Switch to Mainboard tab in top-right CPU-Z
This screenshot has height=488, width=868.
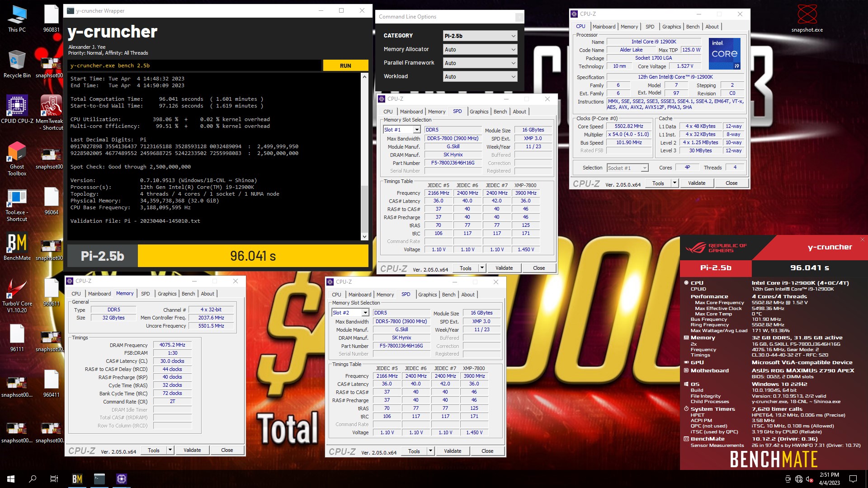[x=604, y=27]
